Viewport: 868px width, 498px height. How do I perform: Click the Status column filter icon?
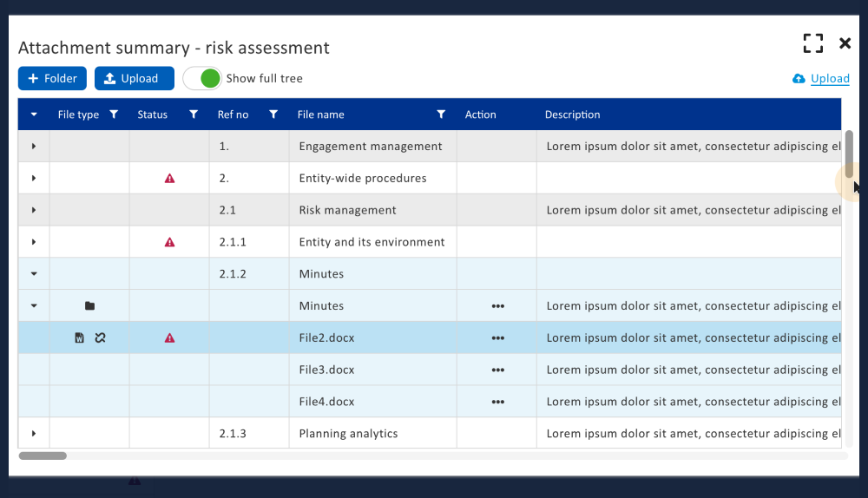pyautogui.click(x=194, y=115)
